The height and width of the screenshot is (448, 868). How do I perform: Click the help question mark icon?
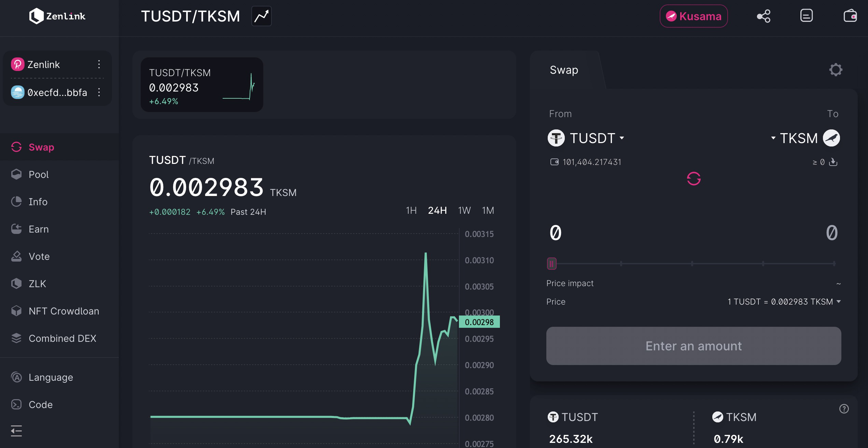tap(844, 409)
